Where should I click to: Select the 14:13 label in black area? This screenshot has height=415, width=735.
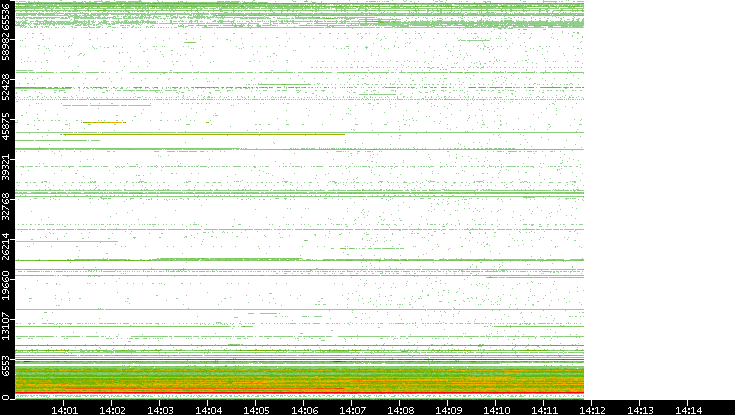640,409
